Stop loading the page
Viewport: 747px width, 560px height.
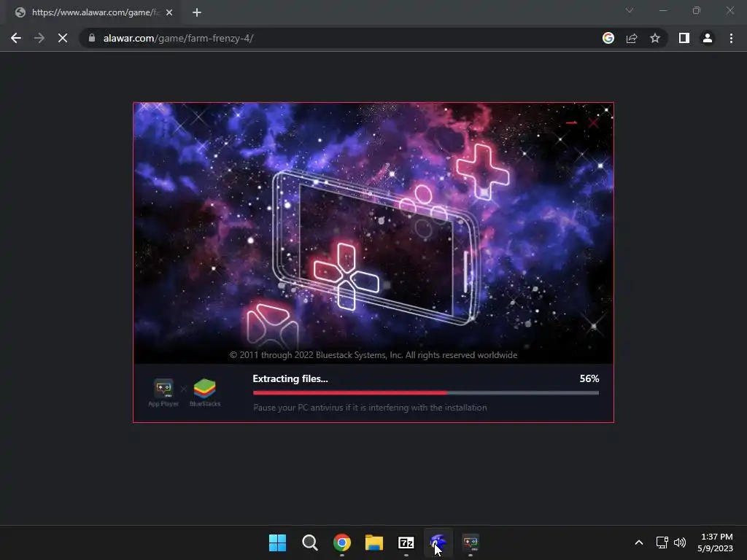tap(63, 38)
